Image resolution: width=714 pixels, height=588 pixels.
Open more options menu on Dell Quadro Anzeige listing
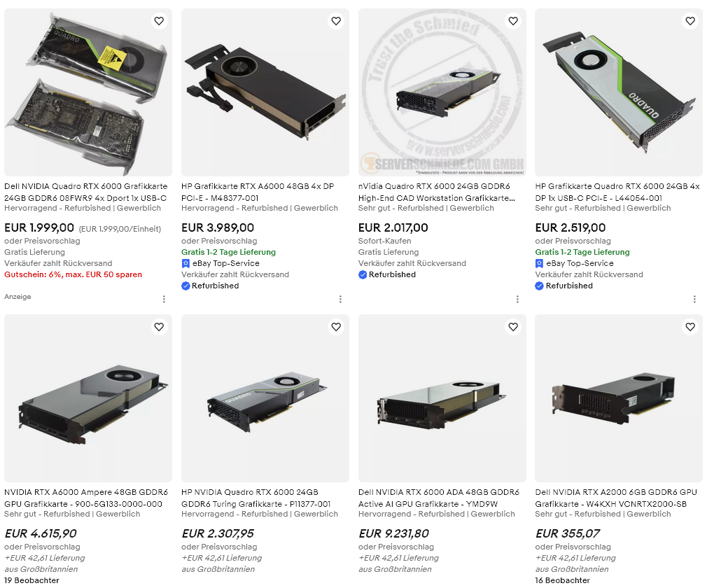coord(164,299)
